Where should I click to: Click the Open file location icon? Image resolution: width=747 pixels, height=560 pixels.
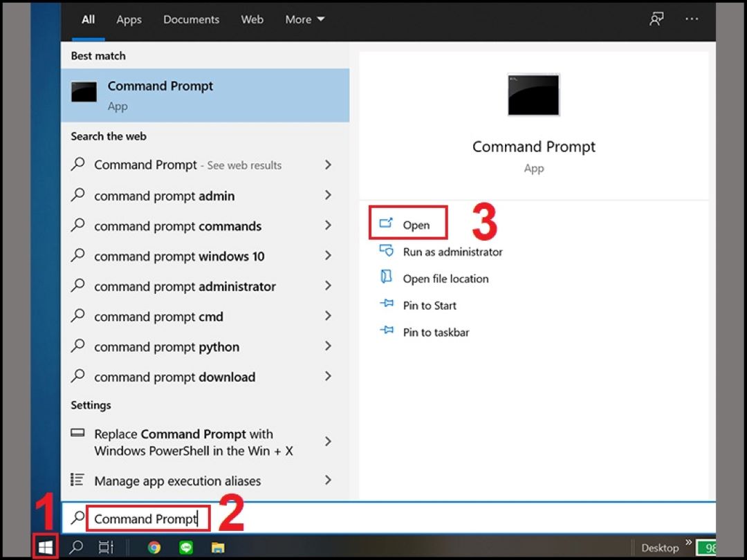[386, 277]
